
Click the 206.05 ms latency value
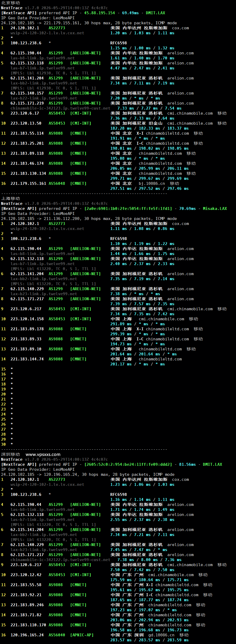click(121, 168)
